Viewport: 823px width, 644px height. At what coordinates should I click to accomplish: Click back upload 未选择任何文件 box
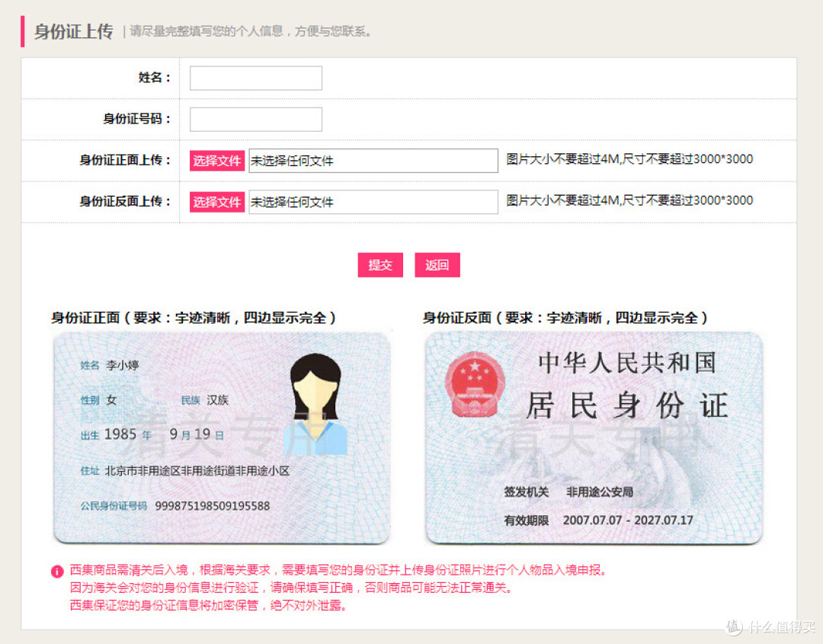pyautogui.click(x=373, y=202)
